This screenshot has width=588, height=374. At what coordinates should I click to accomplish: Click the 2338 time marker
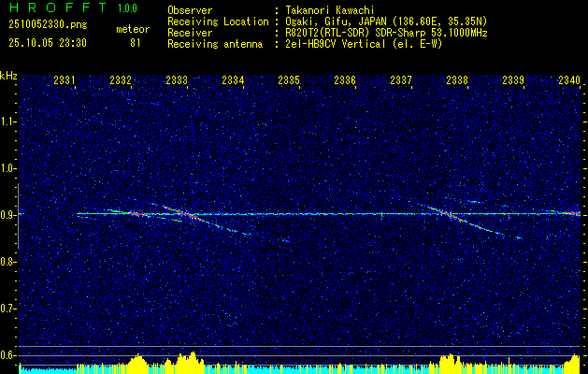[x=457, y=80]
